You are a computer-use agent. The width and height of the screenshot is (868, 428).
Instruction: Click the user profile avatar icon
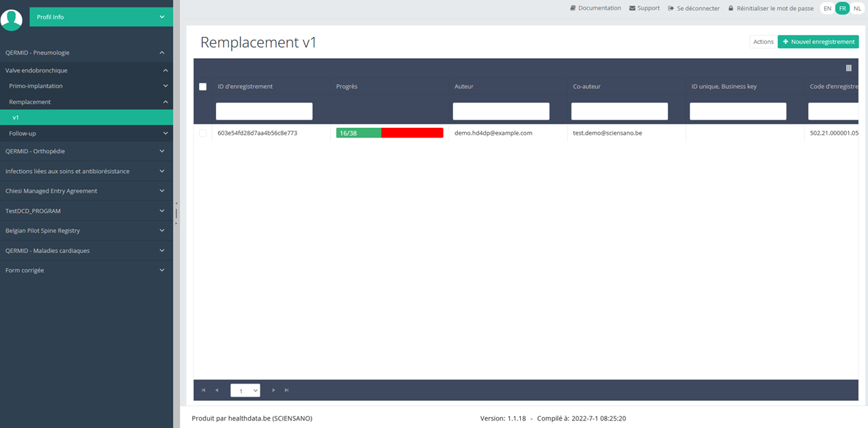[x=12, y=19]
